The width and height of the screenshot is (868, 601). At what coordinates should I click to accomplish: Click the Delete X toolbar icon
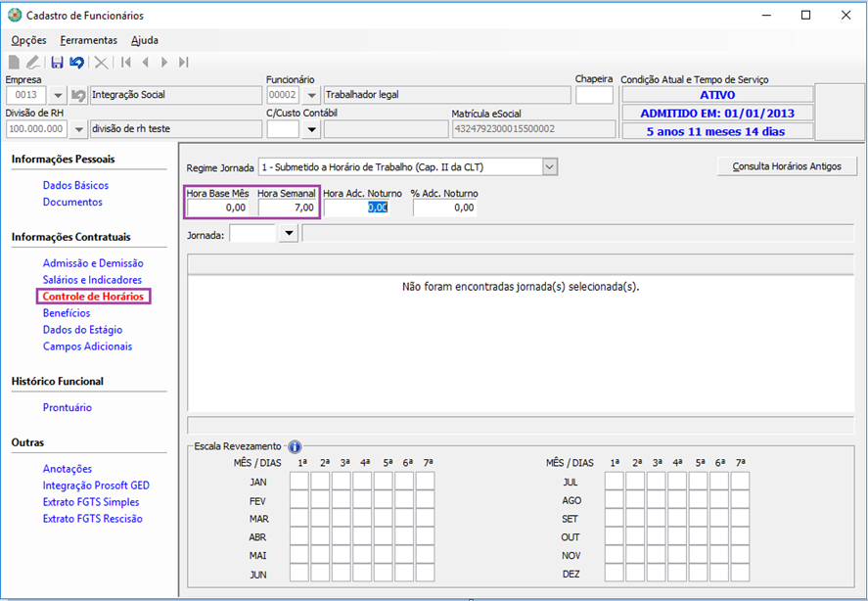(101, 62)
